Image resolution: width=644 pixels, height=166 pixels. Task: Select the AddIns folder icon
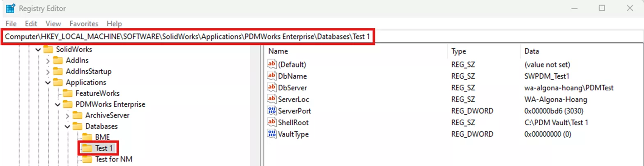(x=58, y=60)
